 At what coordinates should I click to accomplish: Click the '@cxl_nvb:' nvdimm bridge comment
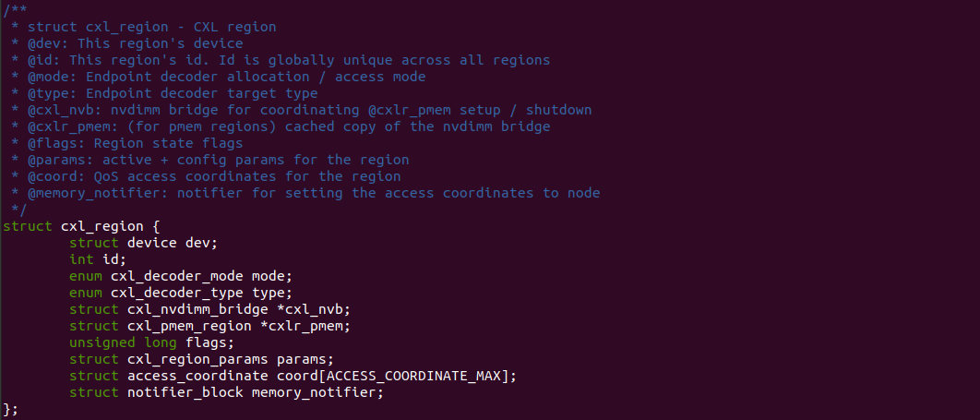tap(302, 110)
